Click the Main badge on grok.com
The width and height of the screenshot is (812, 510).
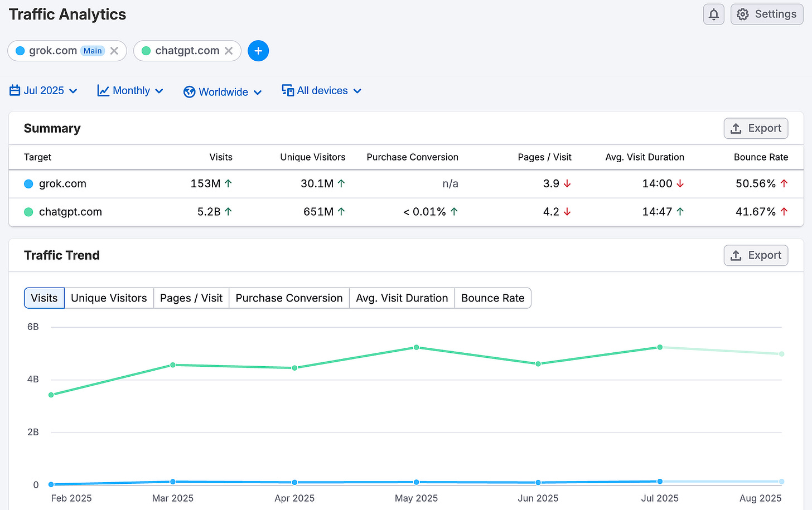93,51
